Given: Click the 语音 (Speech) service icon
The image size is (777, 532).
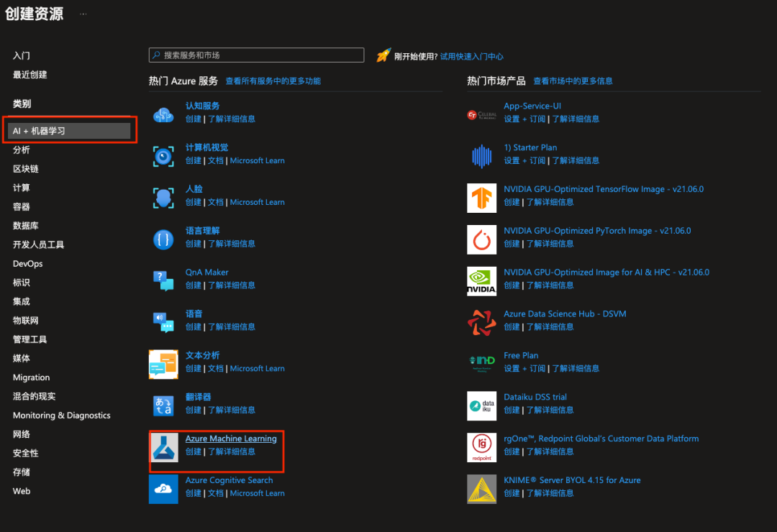Looking at the screenshot, I should pyautogui.click(x=163, y=323).
